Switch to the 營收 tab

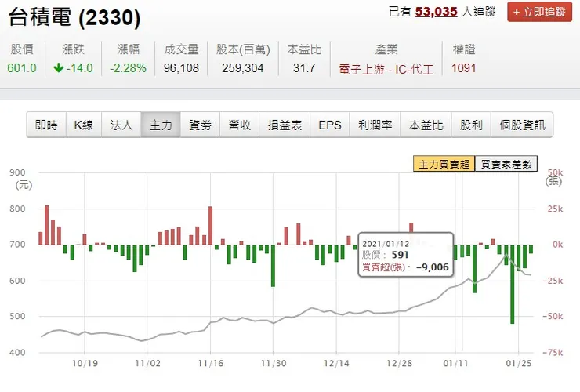coord(240,125)
